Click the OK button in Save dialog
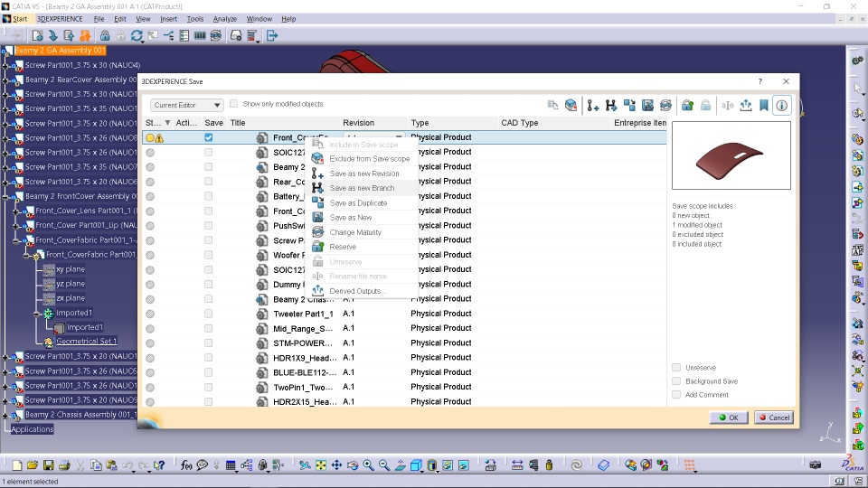 tap(729, 418)
